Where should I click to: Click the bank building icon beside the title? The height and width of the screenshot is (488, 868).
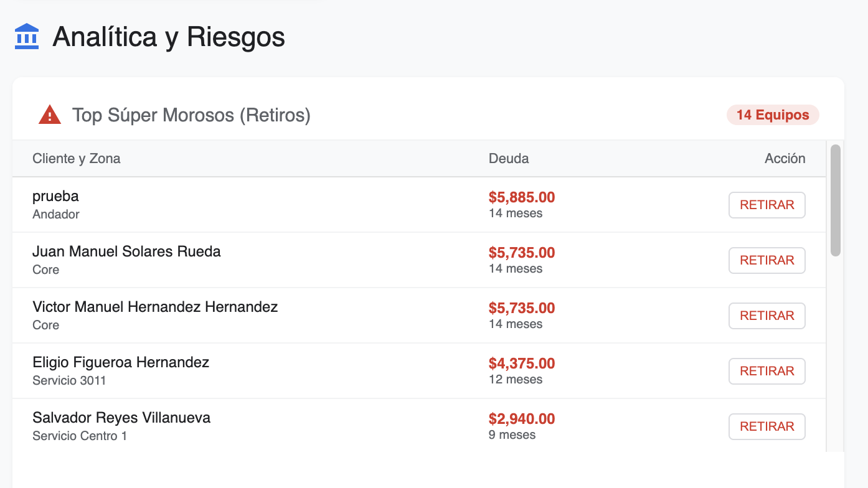pyautogui.click(x=27, y=37)
